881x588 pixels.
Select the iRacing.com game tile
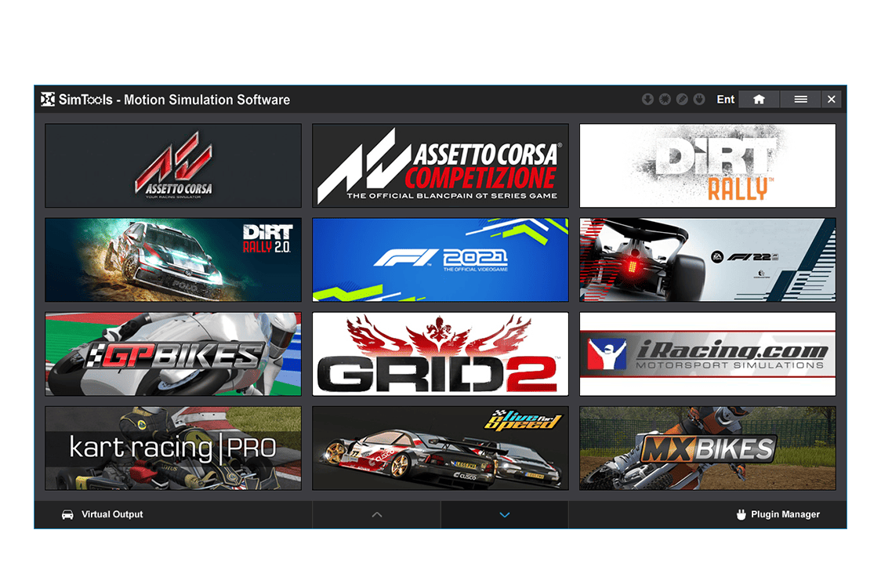click(707, 354)
